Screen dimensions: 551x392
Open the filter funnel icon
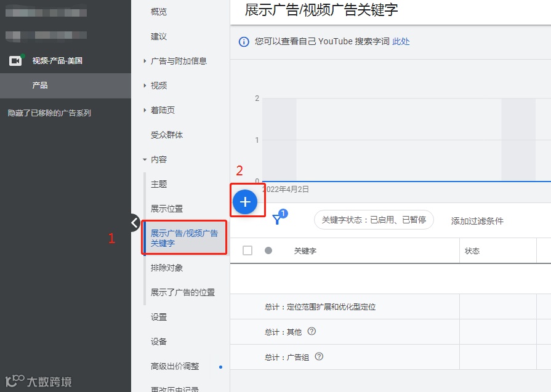click(277, 220)
